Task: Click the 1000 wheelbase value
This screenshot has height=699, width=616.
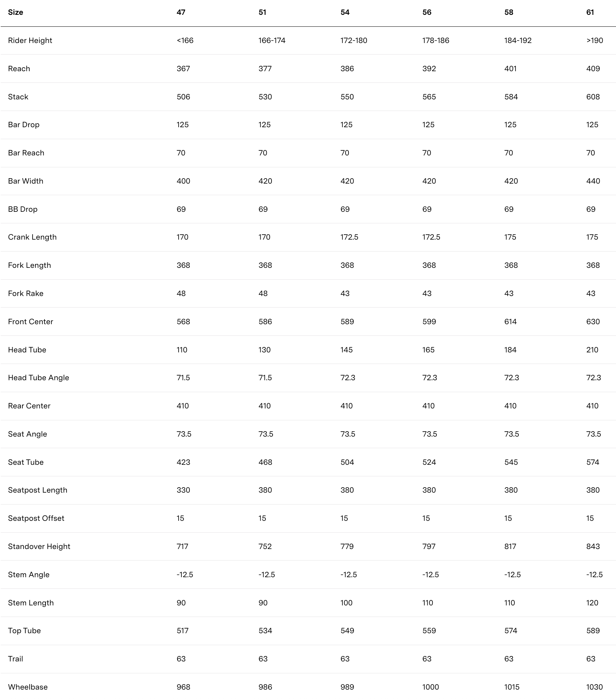Action: tap(431, 687)
